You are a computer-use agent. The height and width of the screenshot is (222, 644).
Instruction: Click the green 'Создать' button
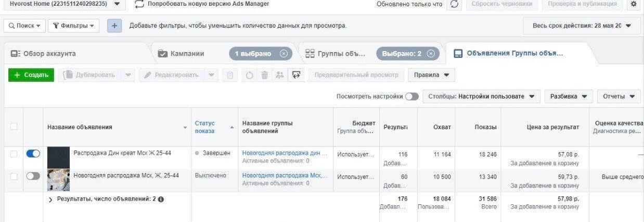pyautogui.click(x=31, y=75)
